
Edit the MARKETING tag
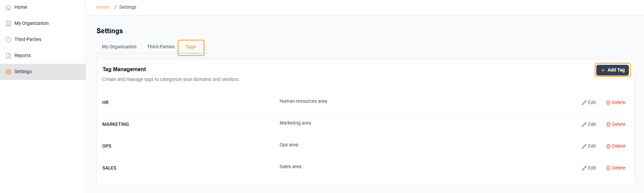pyautogui.click(x=589, y=124)
